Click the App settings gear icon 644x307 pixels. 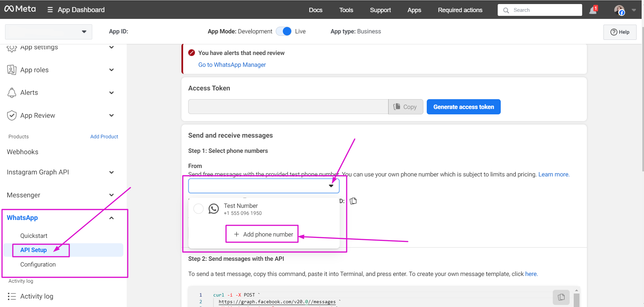(x=12, y=48)
